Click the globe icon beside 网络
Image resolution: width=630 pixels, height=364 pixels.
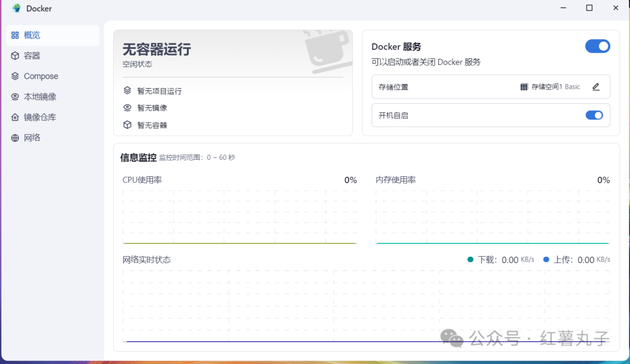[x=15, y=138]
